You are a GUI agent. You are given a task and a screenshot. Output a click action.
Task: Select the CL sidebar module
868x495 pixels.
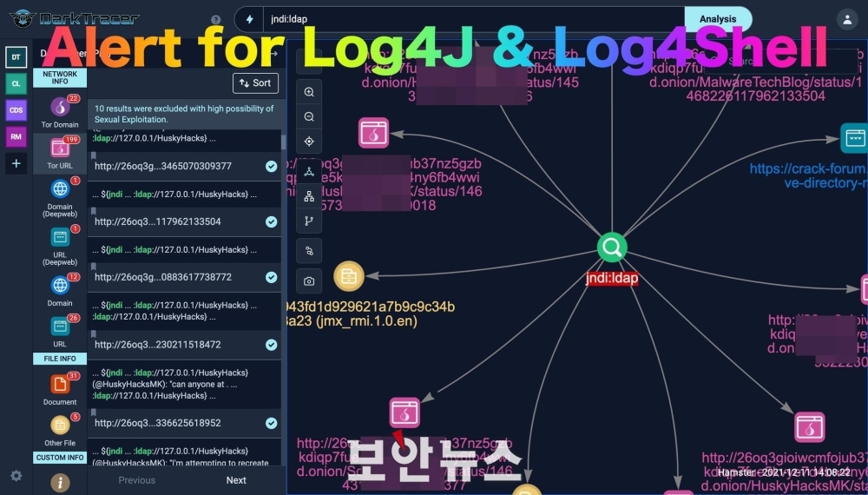[x=16, y=83]
